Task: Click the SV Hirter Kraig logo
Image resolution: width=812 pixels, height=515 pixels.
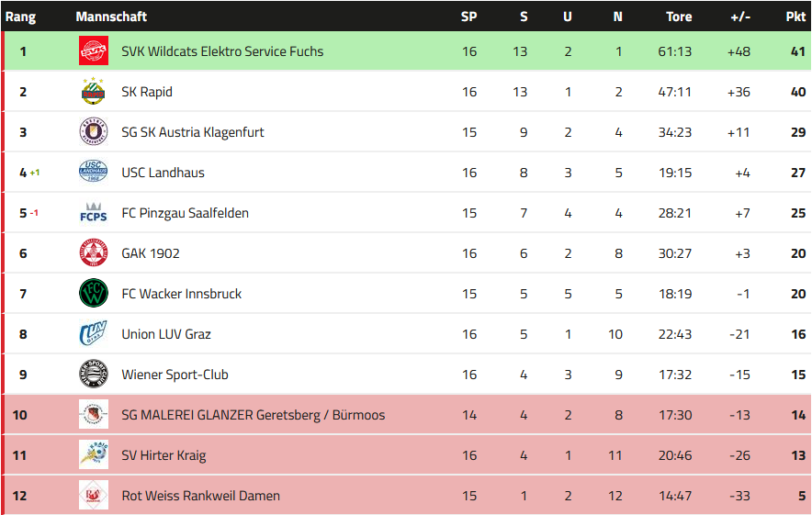Action: [94, 455]
